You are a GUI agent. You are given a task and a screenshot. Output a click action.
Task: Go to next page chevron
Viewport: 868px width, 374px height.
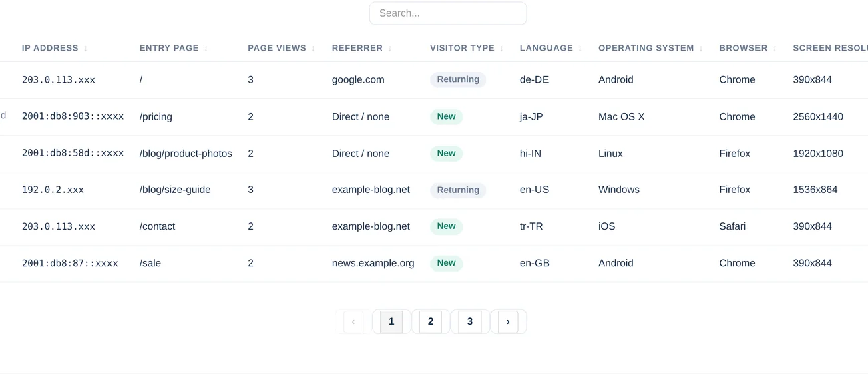[x=508, y=322]
